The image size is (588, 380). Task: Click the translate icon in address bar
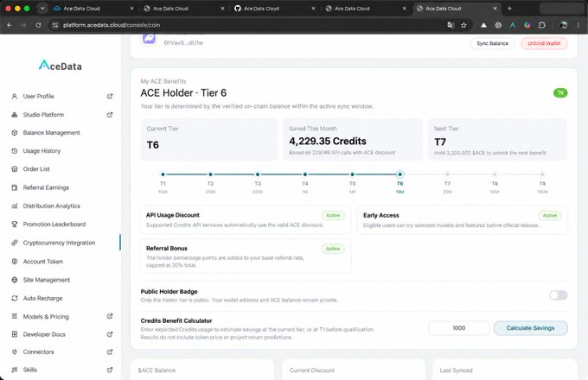pos(451,25)
